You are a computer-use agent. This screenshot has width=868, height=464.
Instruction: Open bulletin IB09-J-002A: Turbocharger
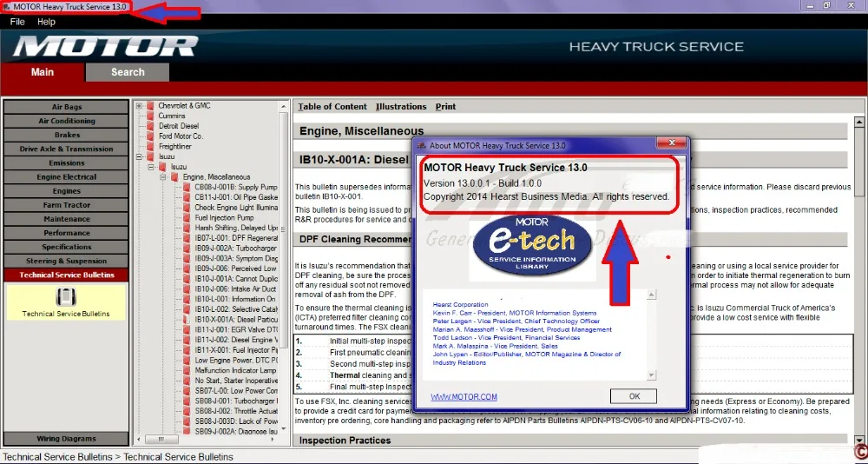236,249
